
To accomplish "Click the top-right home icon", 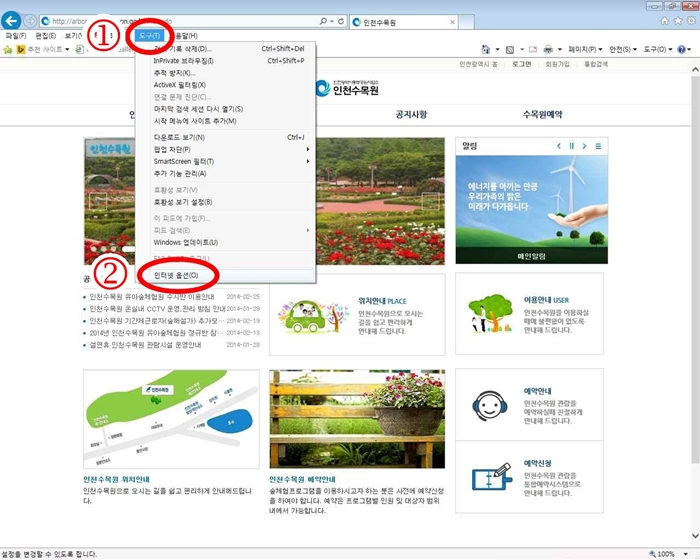I will tap(664, 21).
